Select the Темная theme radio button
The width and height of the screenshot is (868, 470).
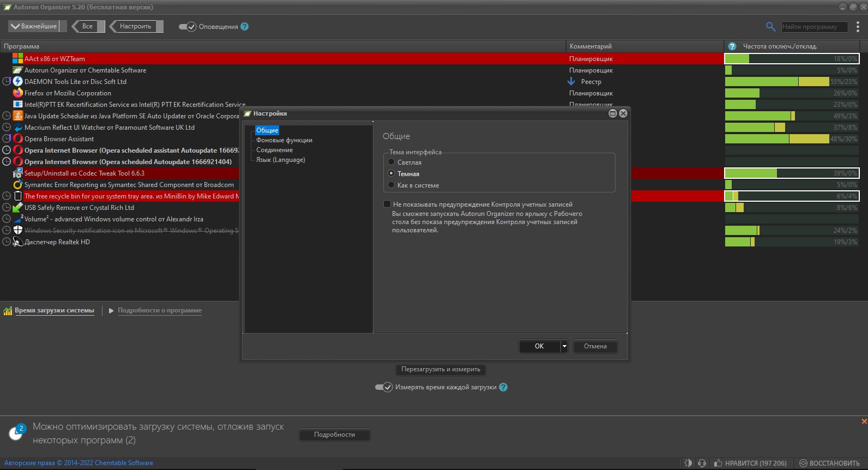click(391, 173)
